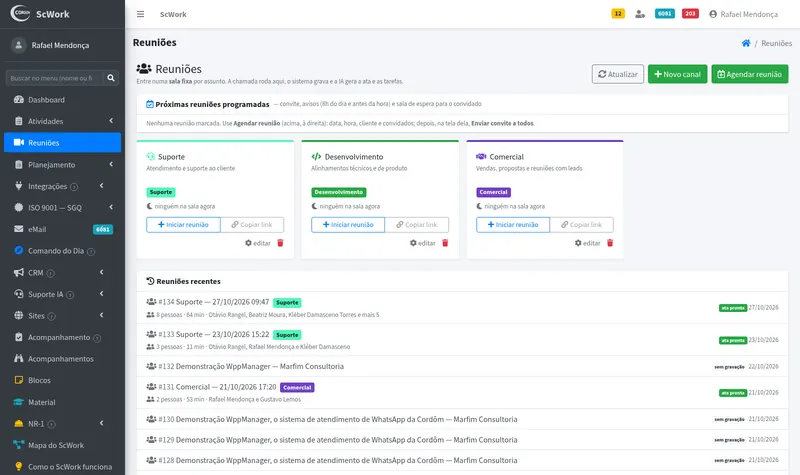Click ata pronta badge on meeting #134
The height and width of the screenshot is (475, 800).
pos(733,308)
